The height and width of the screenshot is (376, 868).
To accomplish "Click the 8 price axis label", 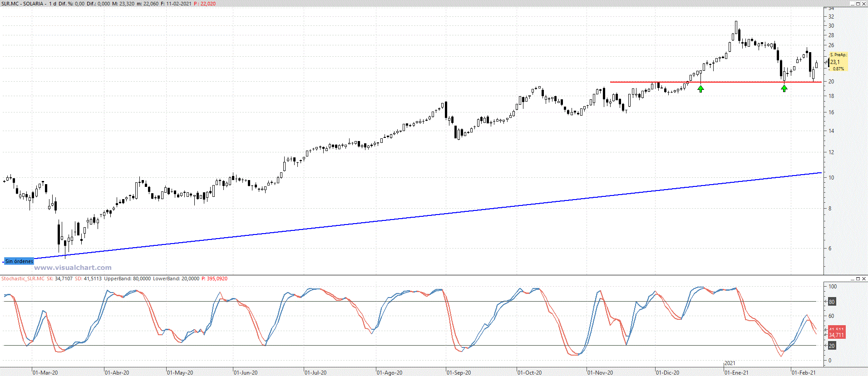I will coord(830,209).
